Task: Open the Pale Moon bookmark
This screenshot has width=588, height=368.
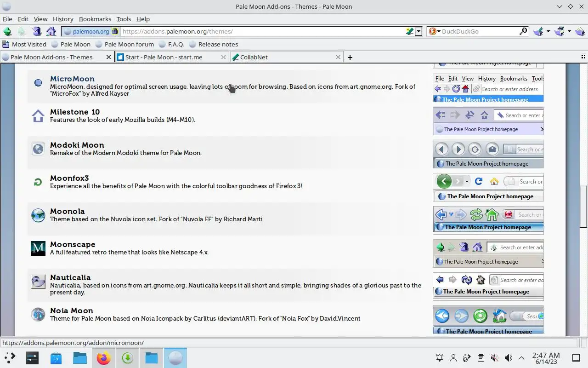Action: click(x=71, y=44)
